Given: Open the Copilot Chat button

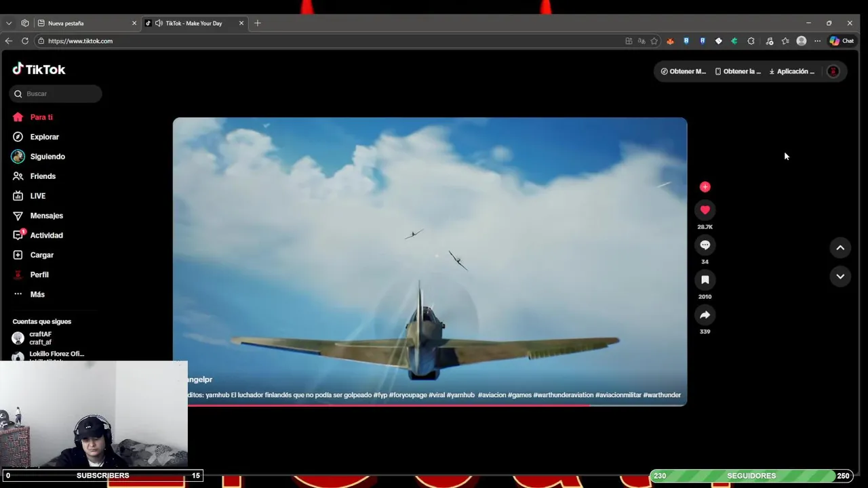Looking at the screenshot, I should 842,41.
